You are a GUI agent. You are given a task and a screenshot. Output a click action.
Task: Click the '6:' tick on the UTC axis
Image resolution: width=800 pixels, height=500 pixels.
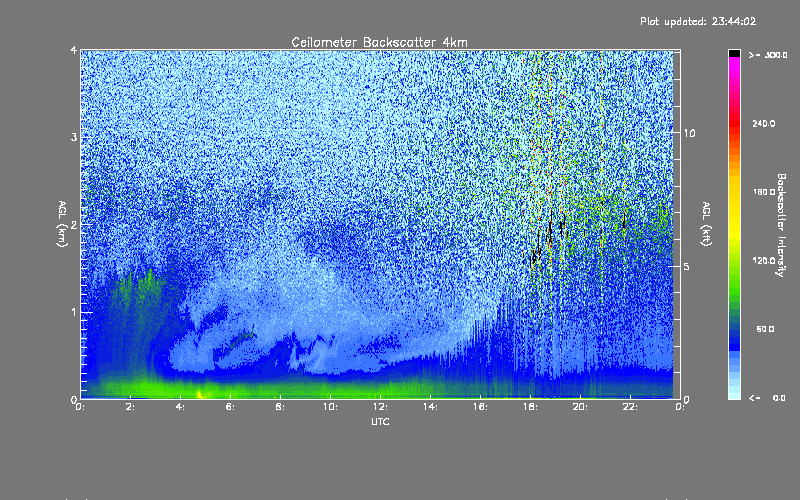tap(230, 407)
